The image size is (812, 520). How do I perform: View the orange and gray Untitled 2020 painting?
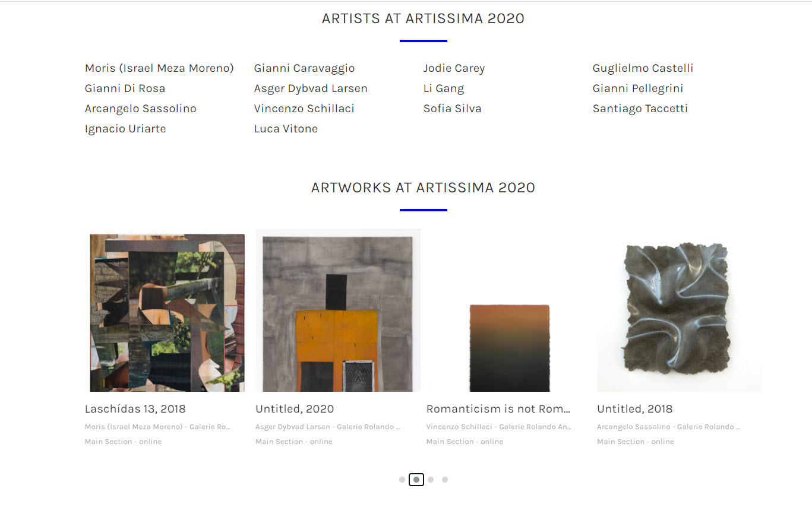click(338, 311)
